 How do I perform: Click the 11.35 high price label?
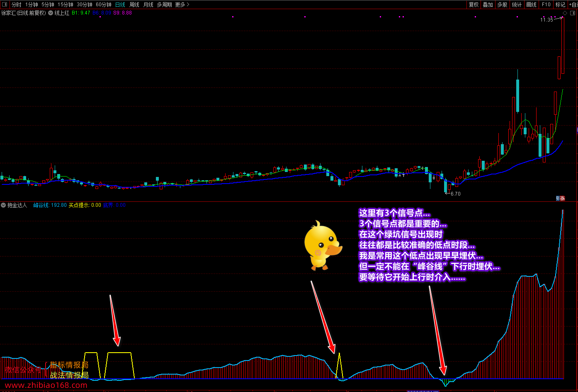tap(547, 19)
